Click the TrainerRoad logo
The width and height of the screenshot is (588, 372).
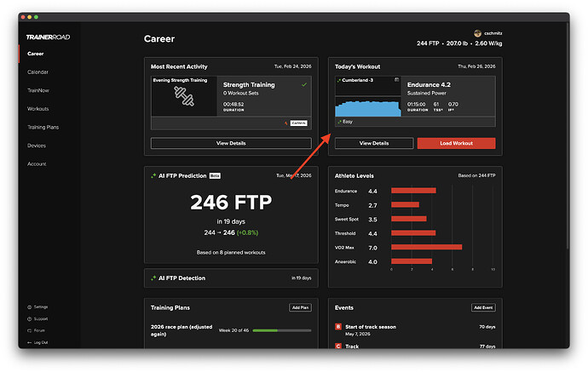[x=48, y=37]
